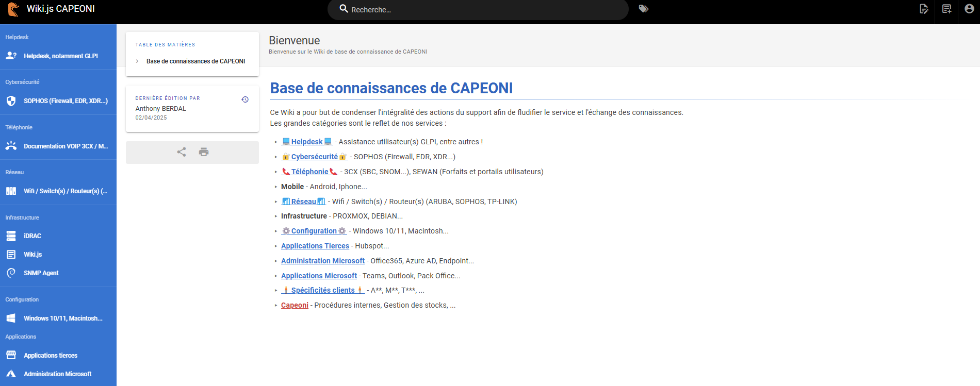
Task: Click the Téléphonie section header in the sidebar
Action: [x=19, y=127]
